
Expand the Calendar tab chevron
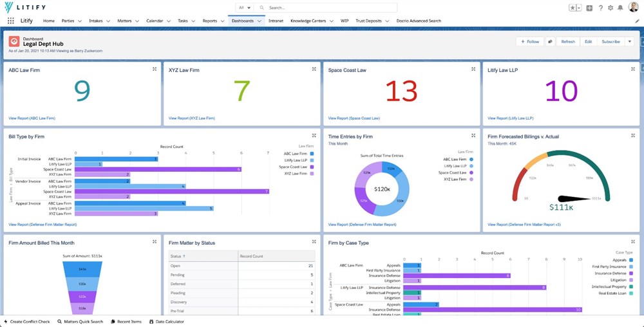(x=168, y=21)
